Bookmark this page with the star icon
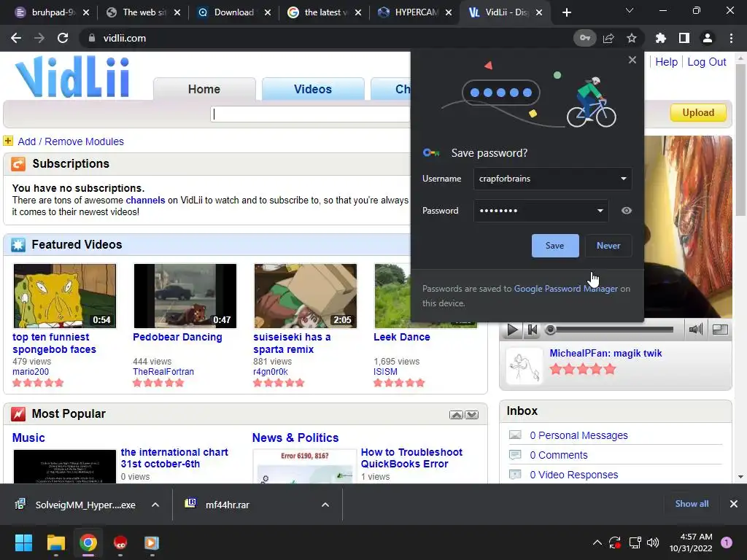Viewport: 747px width, 560px height. pos(632,38)
